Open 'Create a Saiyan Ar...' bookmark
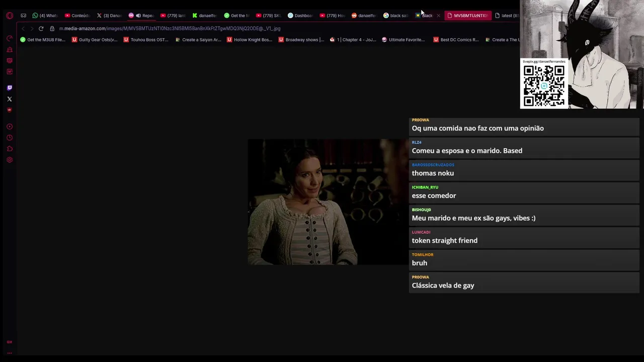The image size is (644, 362). (x=198, y=40)
